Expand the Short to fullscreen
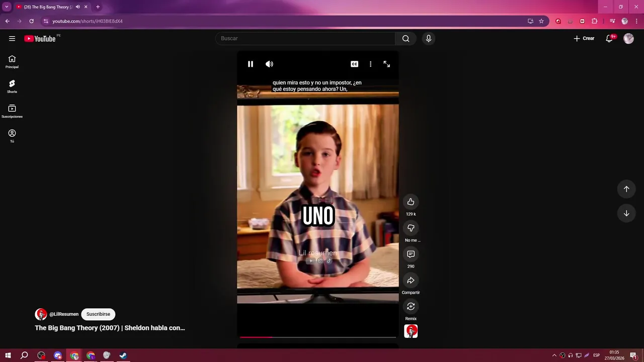644x362 pixels. coord(387,64)
